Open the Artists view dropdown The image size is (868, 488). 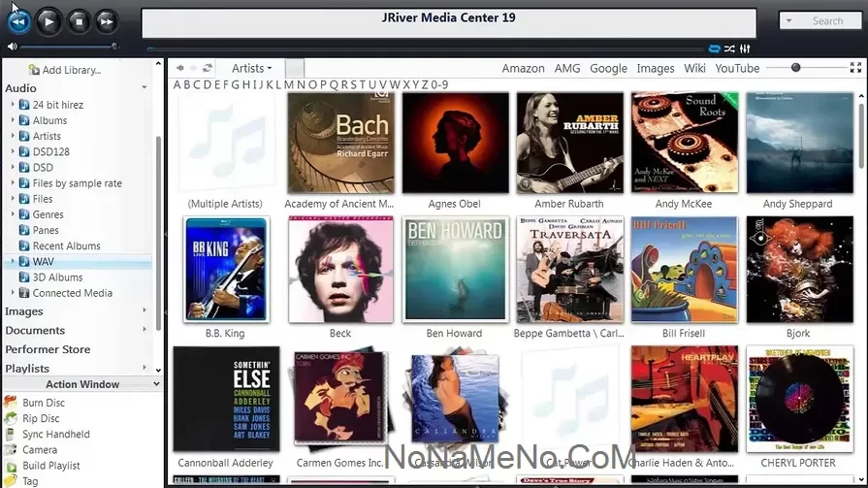[x=251, y=68]
